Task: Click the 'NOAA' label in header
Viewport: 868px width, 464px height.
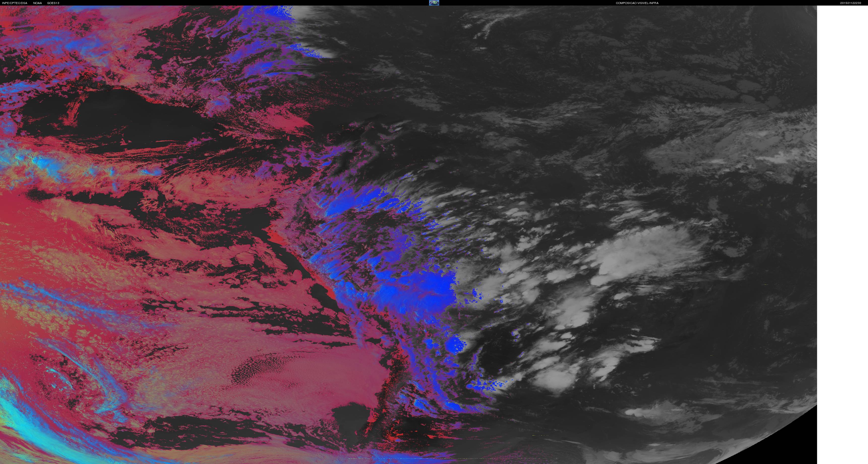Action: point(37,3)
